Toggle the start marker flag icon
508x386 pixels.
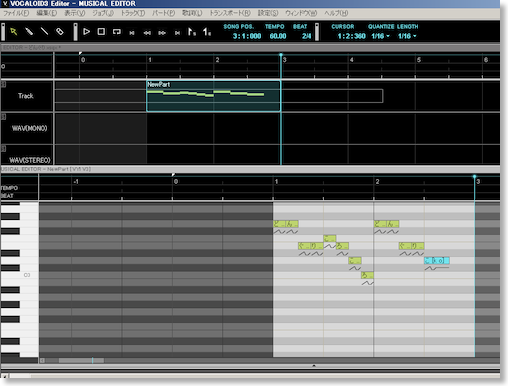point(192,32)
